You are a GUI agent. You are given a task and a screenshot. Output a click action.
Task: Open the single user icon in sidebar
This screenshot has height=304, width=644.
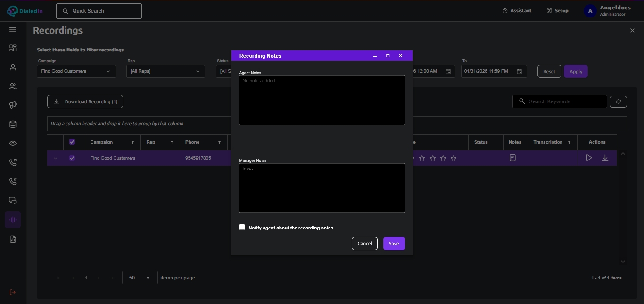click(13, 67)
